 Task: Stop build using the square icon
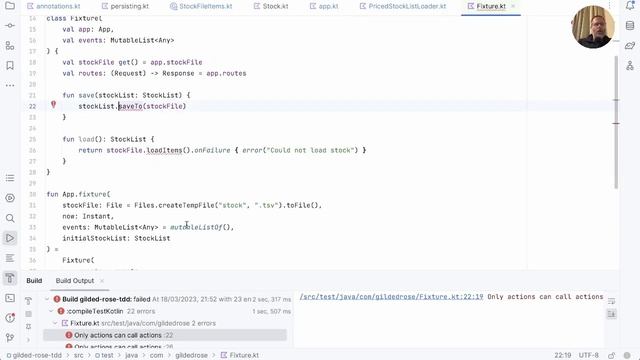point(28,314)
